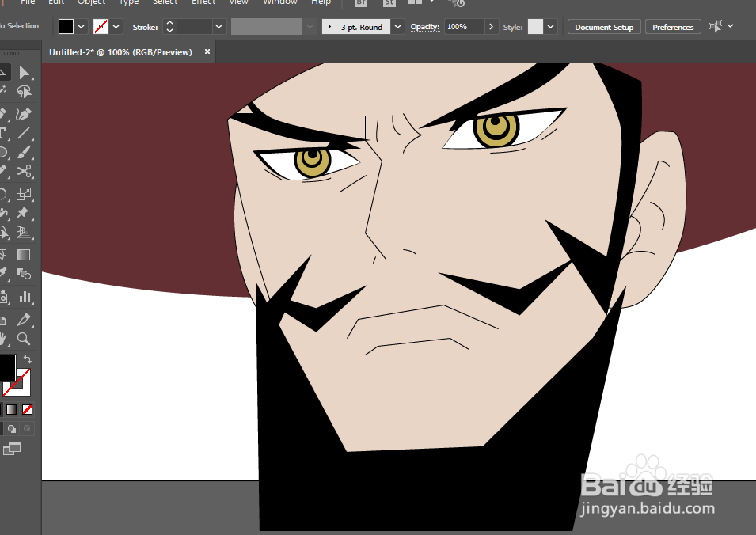Select the Ellipse shape tool
Image resolution: width=756 pixels, height=535 pixels.
pos(3,152)
